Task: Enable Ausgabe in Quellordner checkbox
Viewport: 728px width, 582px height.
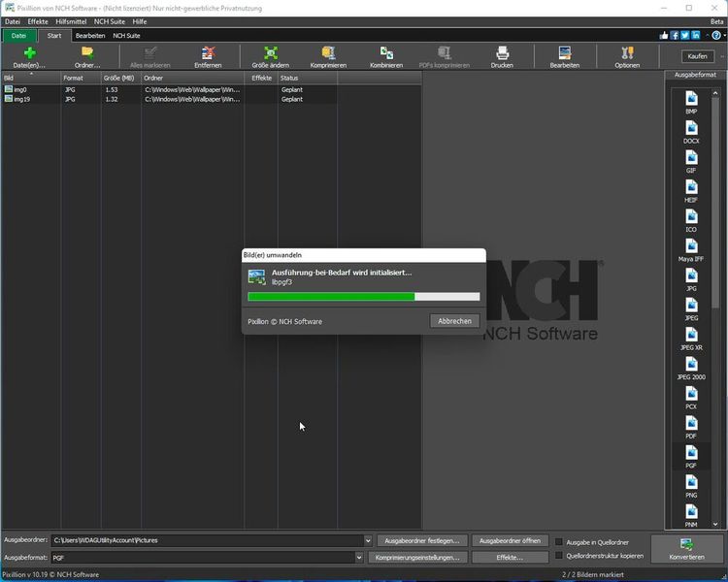Action: 559,542
